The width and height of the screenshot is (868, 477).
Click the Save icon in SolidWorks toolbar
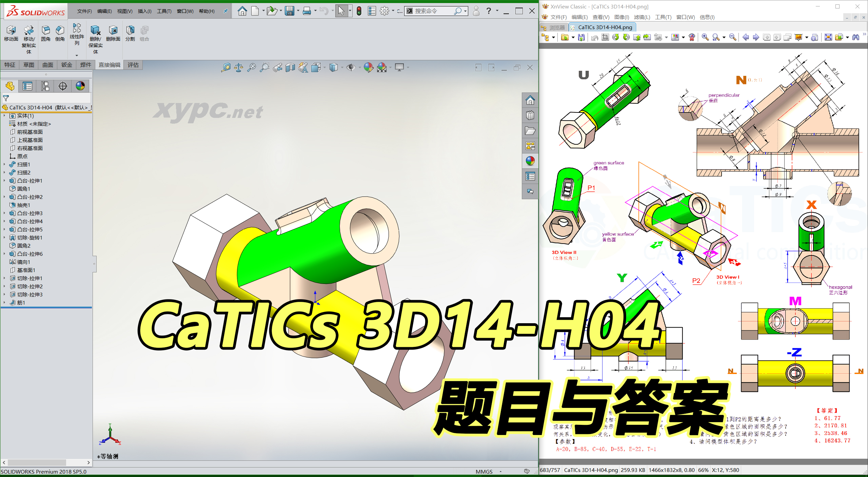(x=289, y=11)
